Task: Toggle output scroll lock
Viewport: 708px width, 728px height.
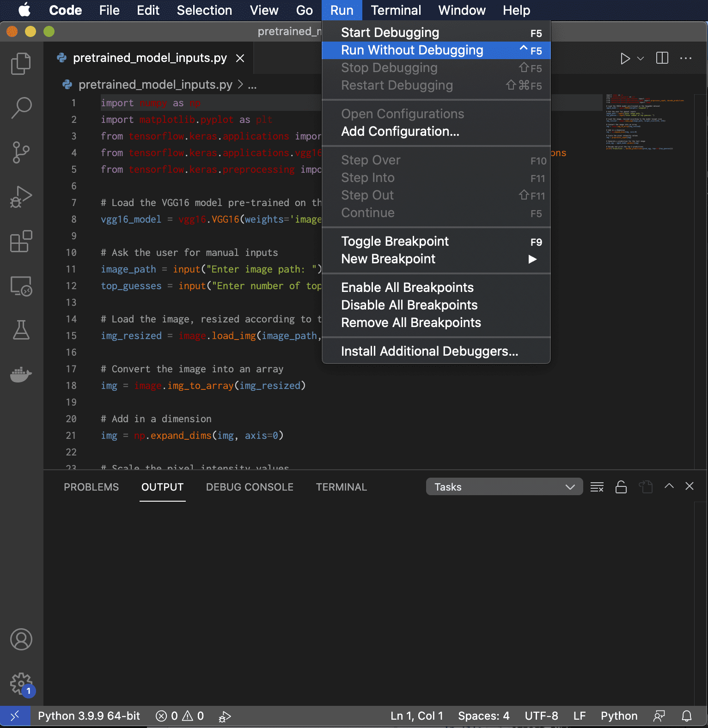Action: pyautogui.click(x=621, y=487)
